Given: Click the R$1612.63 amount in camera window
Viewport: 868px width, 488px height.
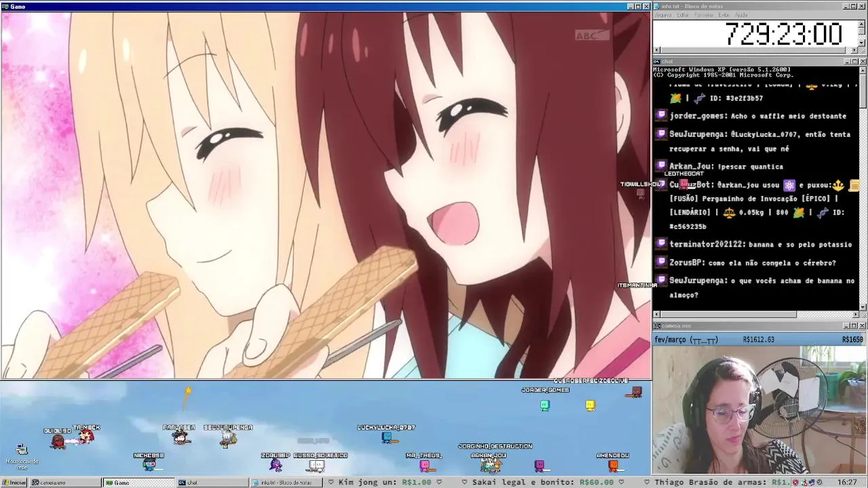Looking at the screenshot, I should pos(759,340).
